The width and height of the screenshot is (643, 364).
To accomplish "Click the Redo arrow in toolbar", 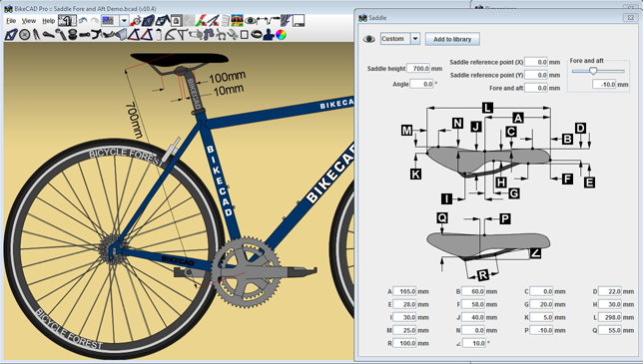I will pyautogui.click(x=95, y=21).
